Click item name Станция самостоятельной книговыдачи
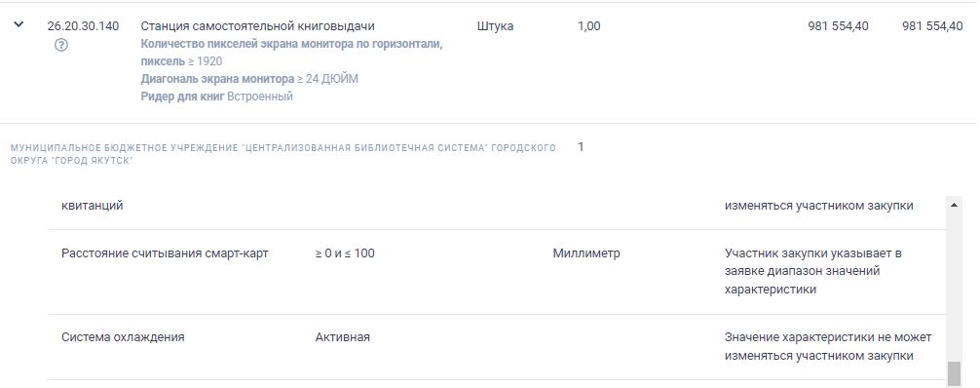980x388 pixels. [257, 26]
